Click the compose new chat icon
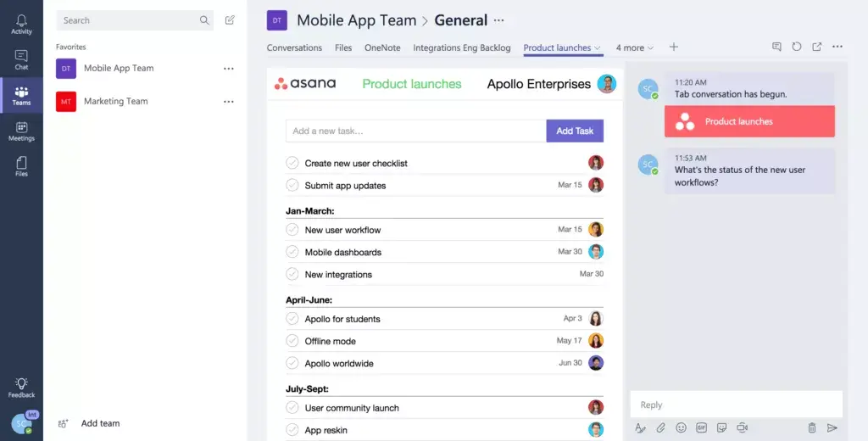This screenshot has height=441, width=868. (230, 20)
